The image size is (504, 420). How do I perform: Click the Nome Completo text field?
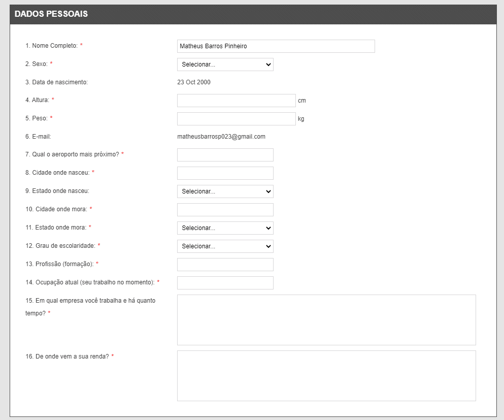[x=276, y=46]
